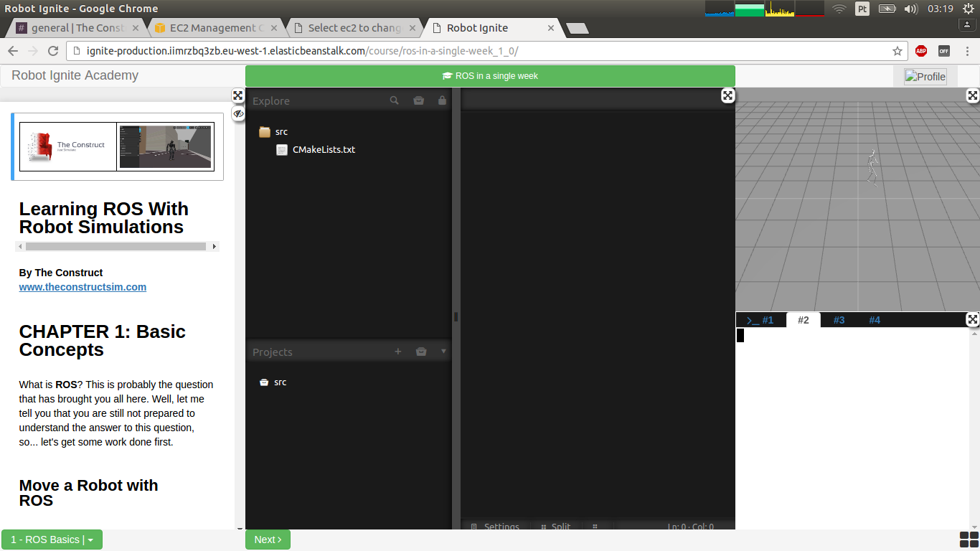980x551 pixels.
Task: Maximize the terminal shell panel
Action: pyautogui.click(x=973, y=320)
